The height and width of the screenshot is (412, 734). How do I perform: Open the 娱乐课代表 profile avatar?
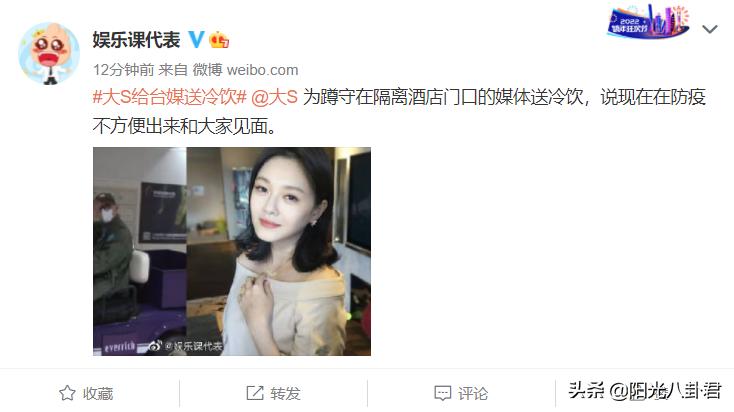point(49,53)
